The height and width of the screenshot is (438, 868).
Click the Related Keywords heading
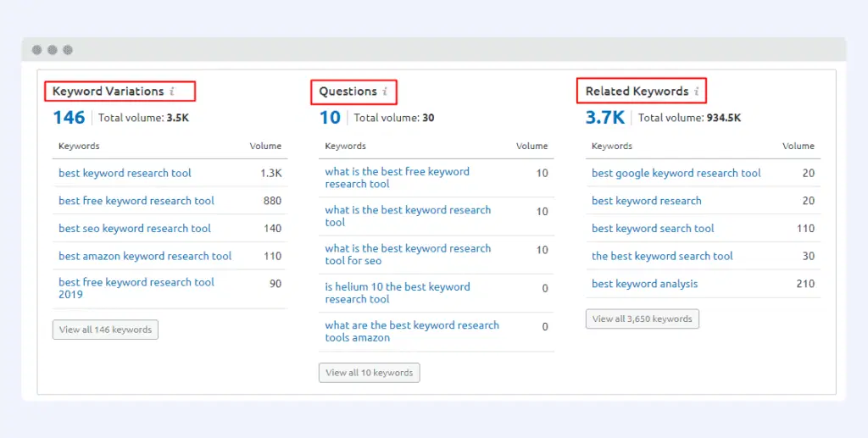pos(637,91)
